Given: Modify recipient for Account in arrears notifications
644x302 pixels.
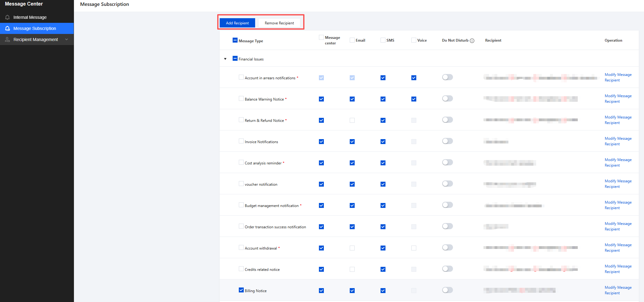Looking at the screenshot, I should click(x=618, y=77).
